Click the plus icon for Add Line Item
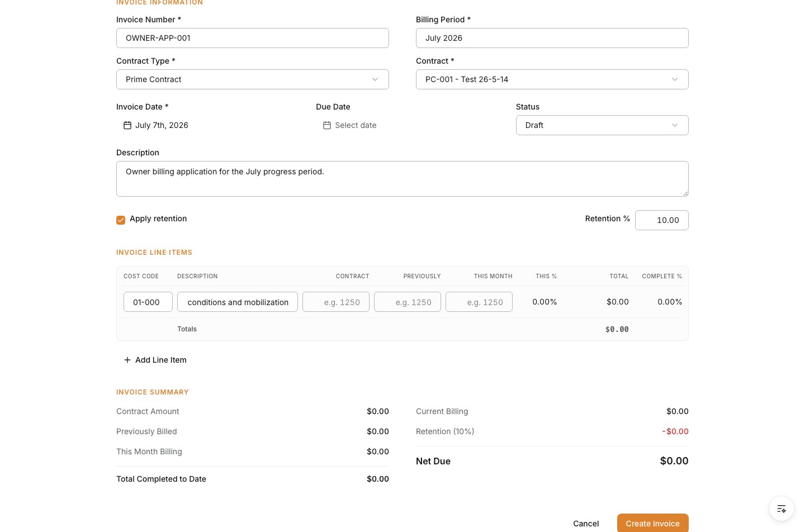The width and height of the screenshot is (805, 532). point(127,360)
